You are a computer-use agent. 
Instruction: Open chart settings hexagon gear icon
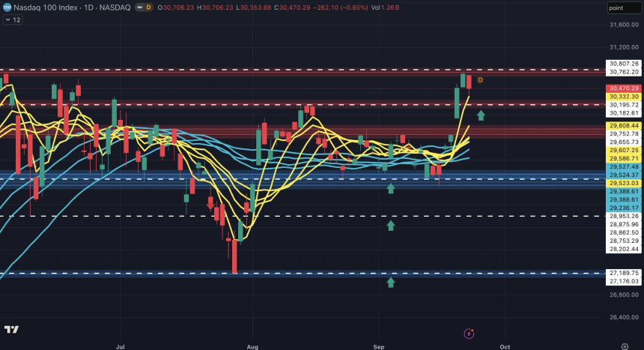pos(625,347)
